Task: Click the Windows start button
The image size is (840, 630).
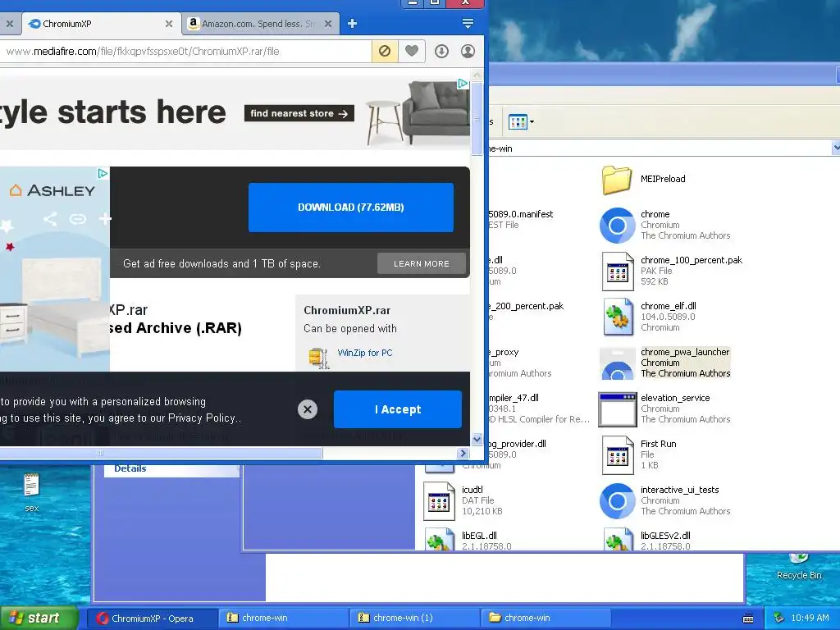Action: pos(39,618)
